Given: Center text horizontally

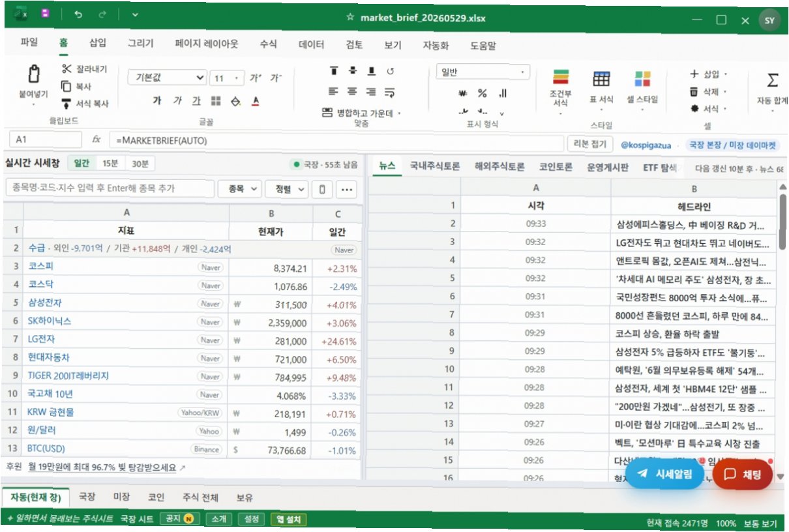Looking at the screenshot, I should tap(353, 91).
